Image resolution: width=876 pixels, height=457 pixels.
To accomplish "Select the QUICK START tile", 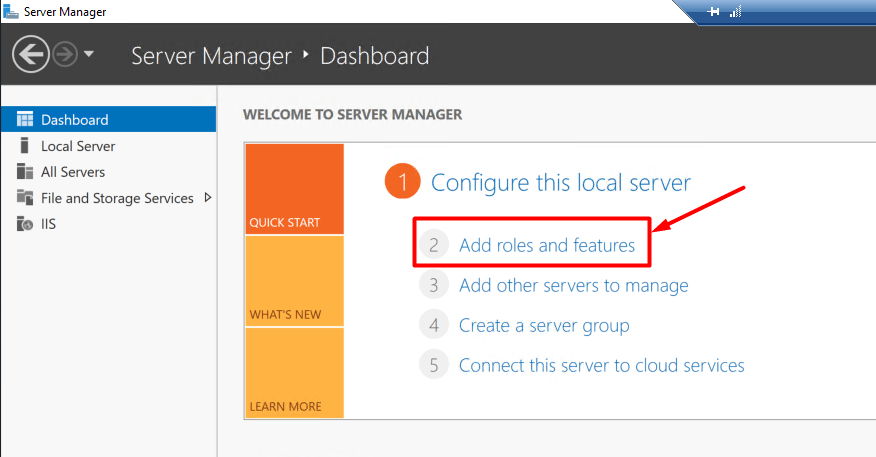I will 294,189.
